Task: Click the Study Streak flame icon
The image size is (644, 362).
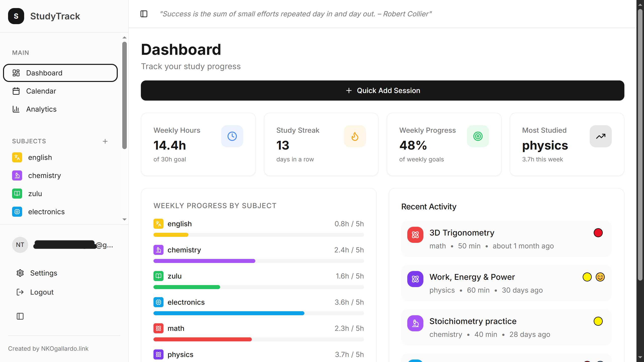Action: (355, 136)
